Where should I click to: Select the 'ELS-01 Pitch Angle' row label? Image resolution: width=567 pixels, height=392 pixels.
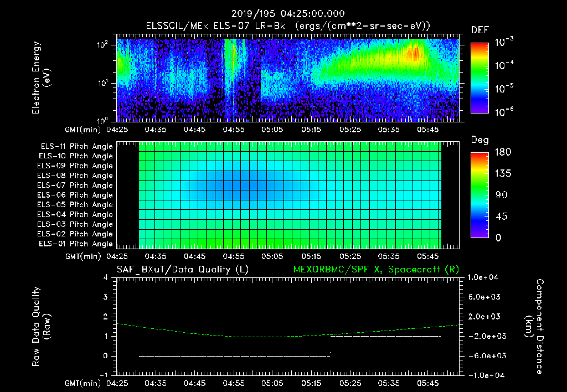(76, 244)
